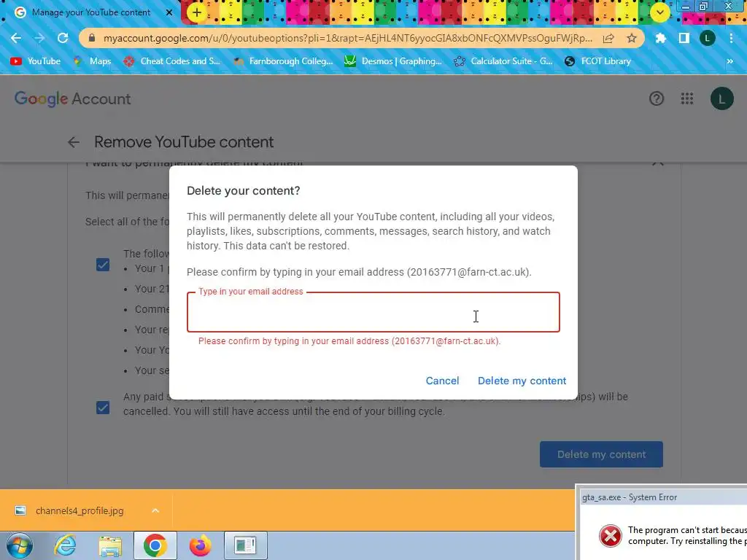Click the browser forward arrow
The height and width of the screenshot is (560, 747).
pos(39,38)
